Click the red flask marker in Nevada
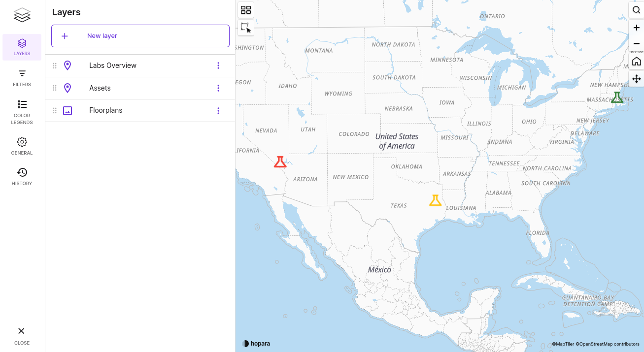Viewport: 644px width, 352px height. coord(280,162)
